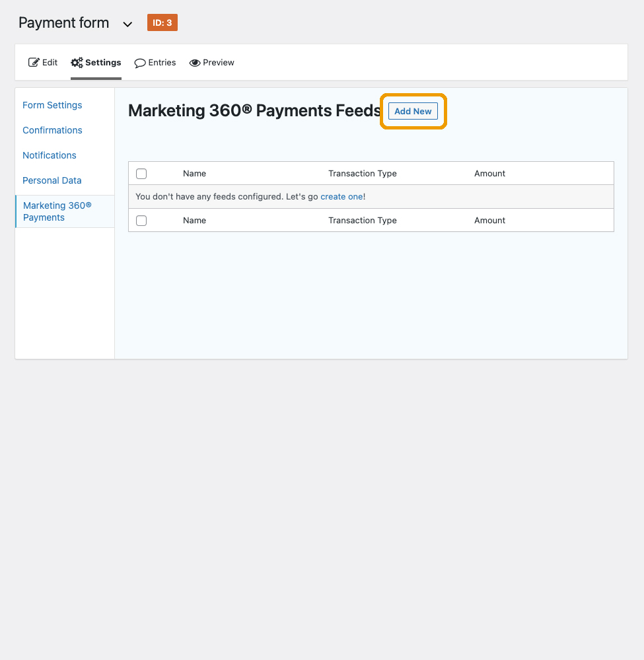Select the Settings tab

coord(96,62)
